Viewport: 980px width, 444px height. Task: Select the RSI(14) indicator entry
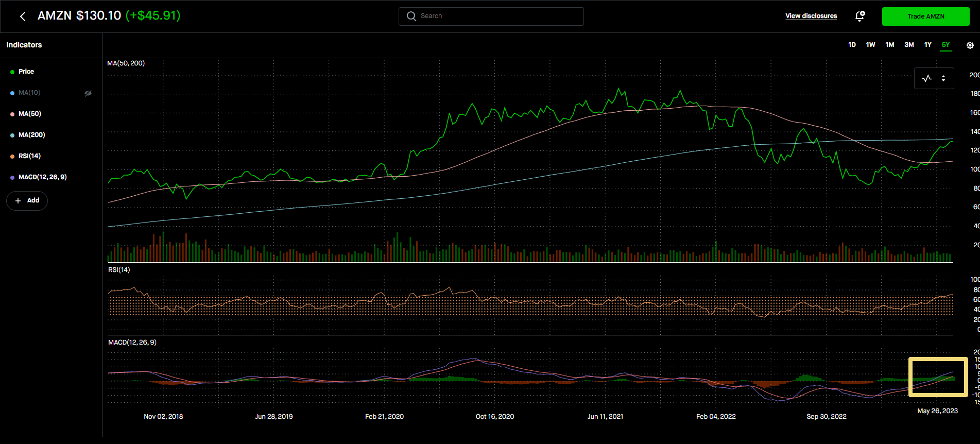[29, 156]
